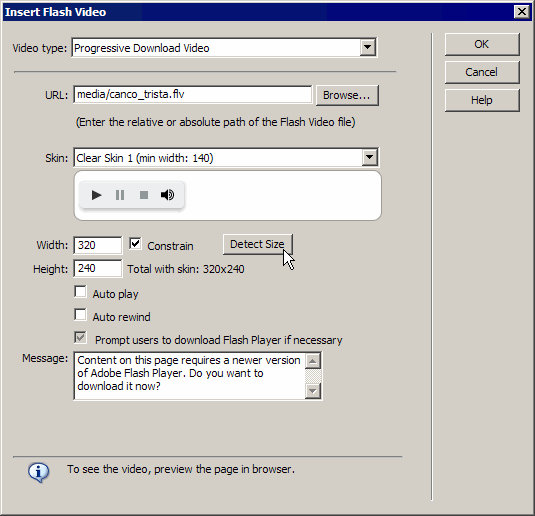Enable the Auto play checkbox
This screenshot has width=535, height=516.
point(81,292)
